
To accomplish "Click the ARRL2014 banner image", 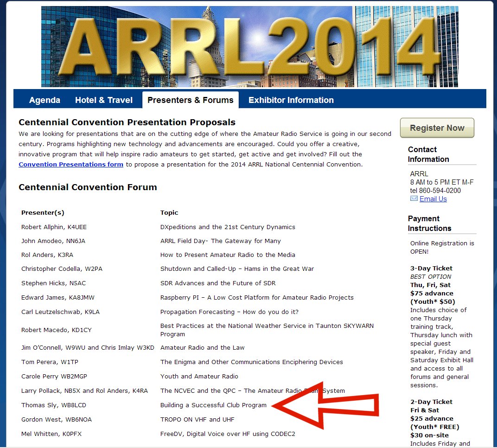I will [249, 46].
